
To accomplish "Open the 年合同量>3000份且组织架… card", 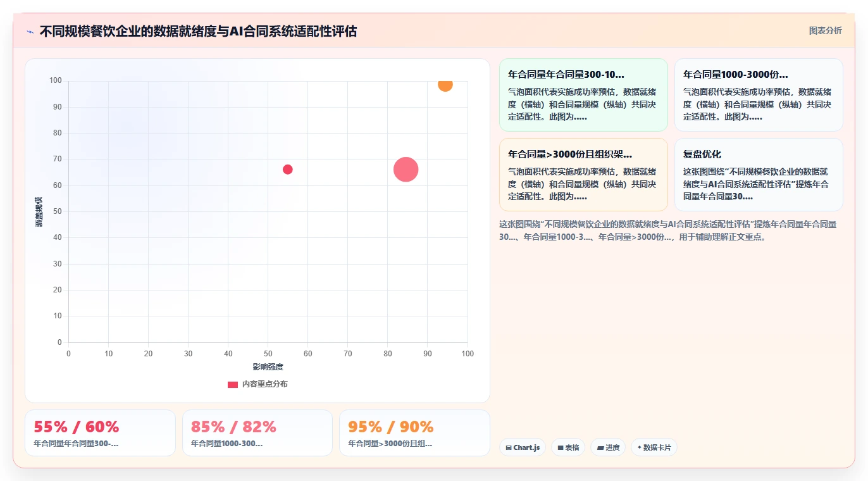I will (583, 175).
